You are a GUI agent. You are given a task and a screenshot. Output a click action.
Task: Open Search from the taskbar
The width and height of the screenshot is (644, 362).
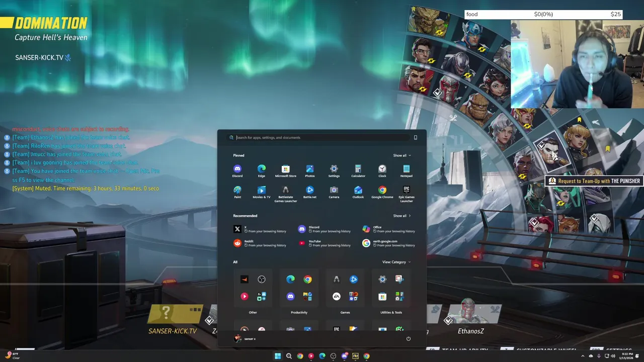tap(289, 356)
